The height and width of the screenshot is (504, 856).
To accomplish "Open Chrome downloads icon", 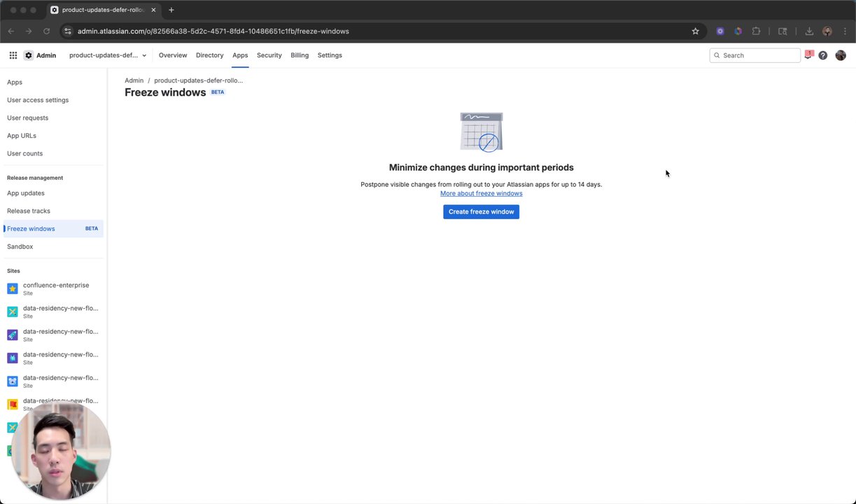I will tap(809, 31).
